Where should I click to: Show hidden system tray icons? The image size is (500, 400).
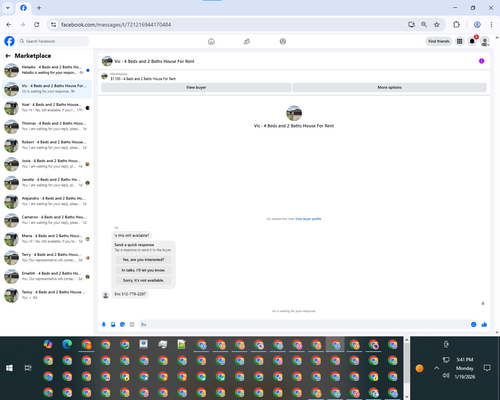[x=436, y=368]
